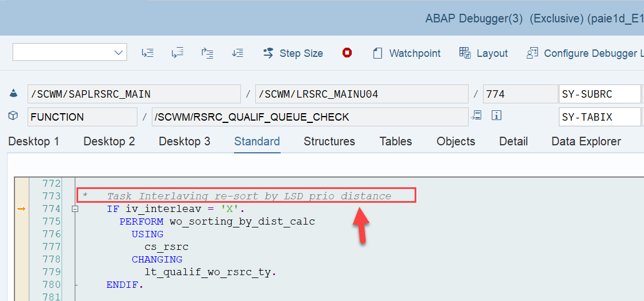Click the ENDIF. statement
This screenshot has height=301, width=644.
click(x=125, y=284)
